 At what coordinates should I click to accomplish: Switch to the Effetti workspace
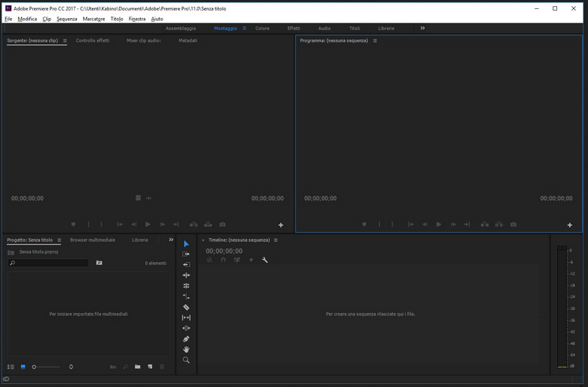[x=294, y=29]
